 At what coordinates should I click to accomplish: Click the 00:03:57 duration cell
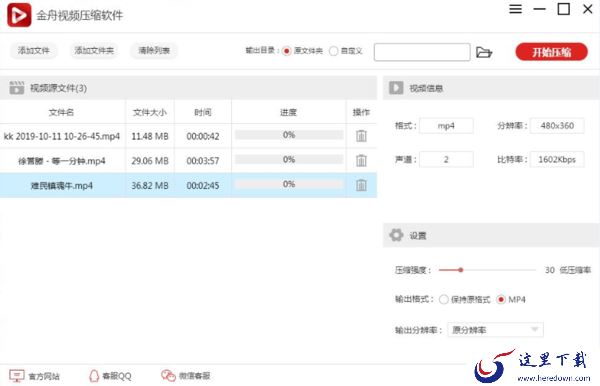(203, 160)
